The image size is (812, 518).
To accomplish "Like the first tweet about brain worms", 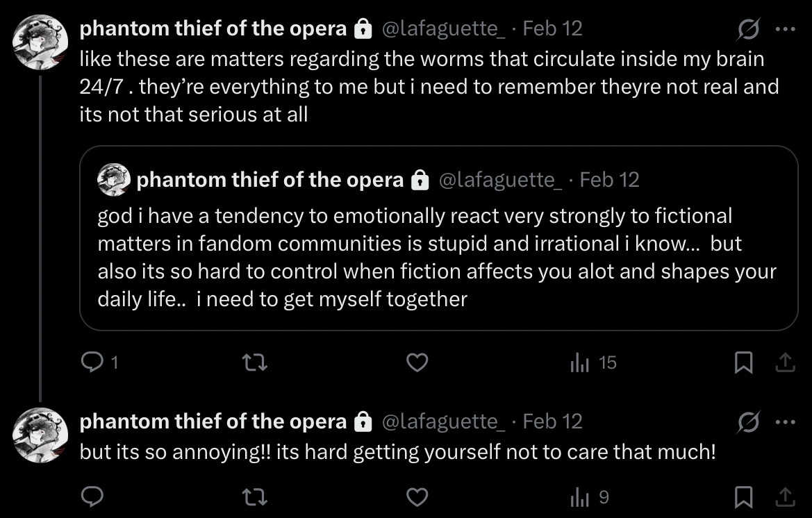I will 416,362.
